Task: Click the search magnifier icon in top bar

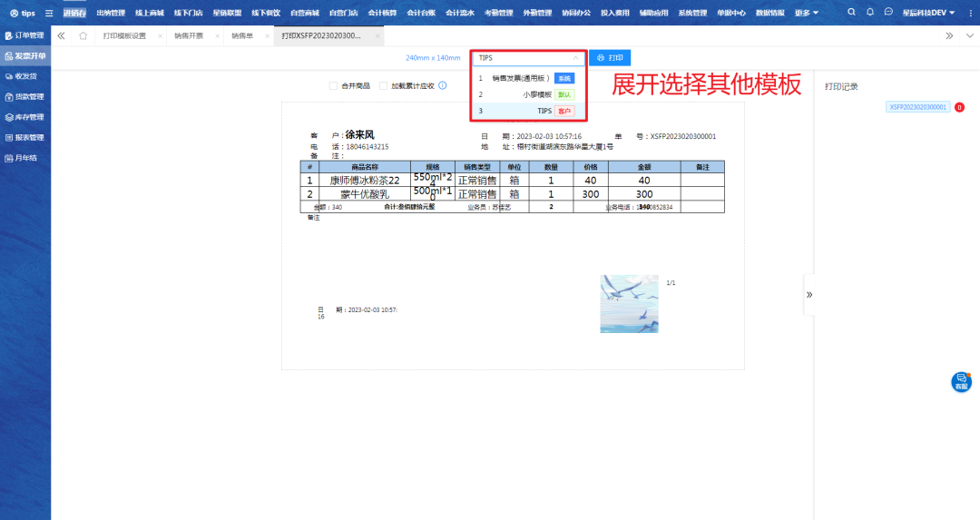Action: tap(850, 13)
